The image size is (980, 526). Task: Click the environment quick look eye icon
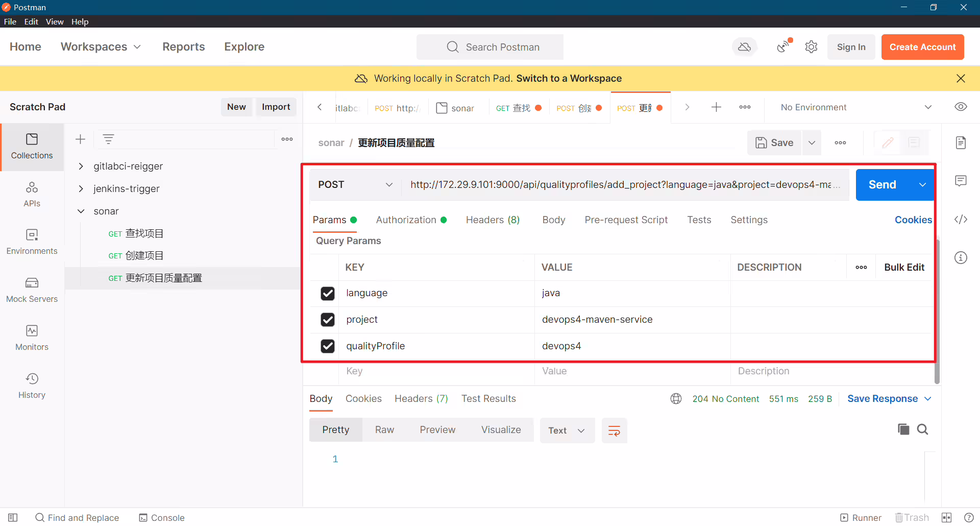click(961, 107)
